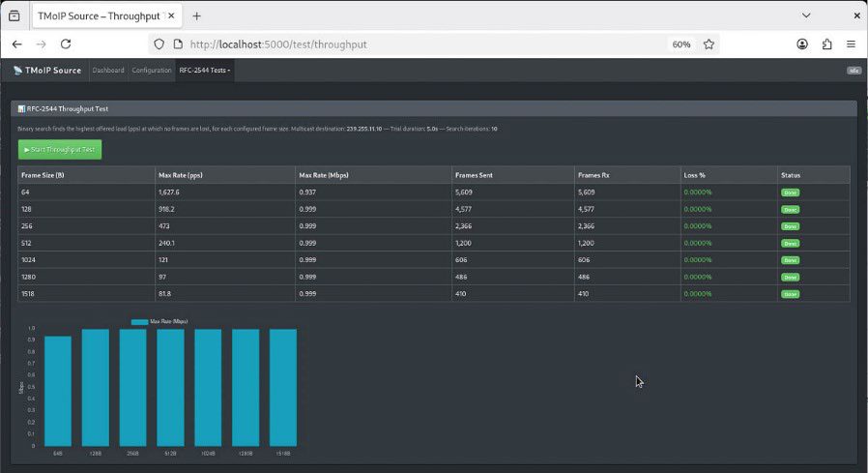Image resolution: width=868 pixels, height=473 pixels.
Task: Open the extensions puzzle icon
Action: 826,44
